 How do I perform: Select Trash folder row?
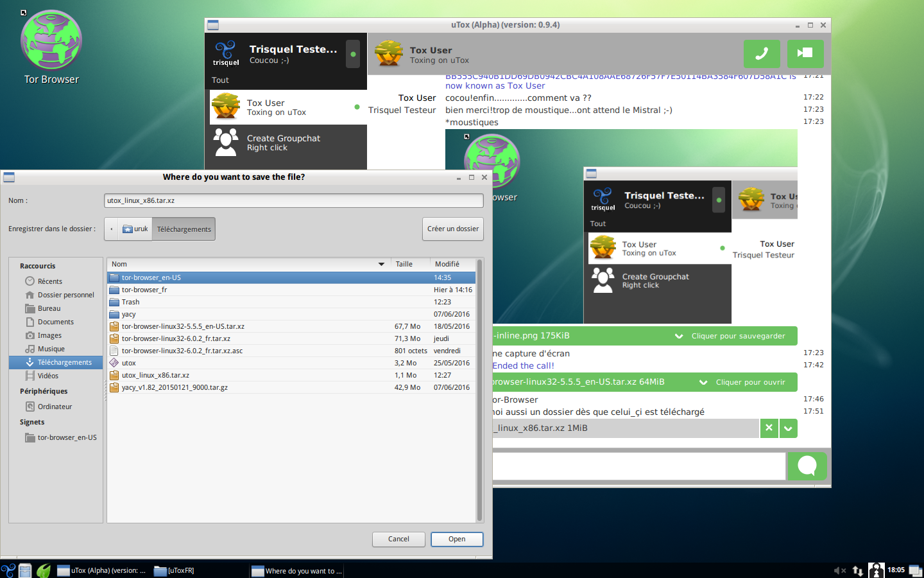291,302
